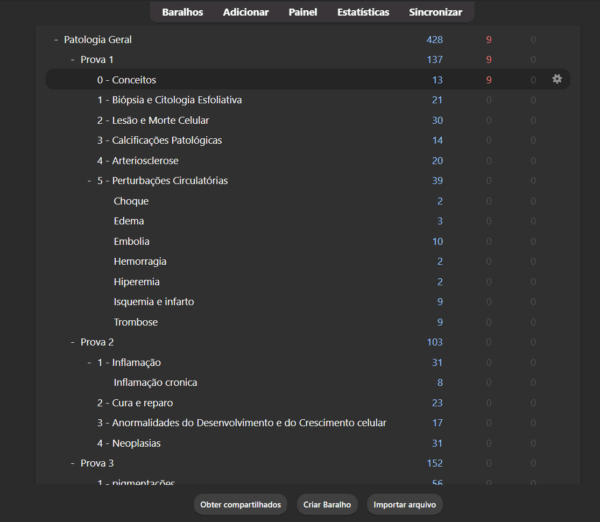
Task: Open options gear for Conceitos deck
Action: pos(558,79)
